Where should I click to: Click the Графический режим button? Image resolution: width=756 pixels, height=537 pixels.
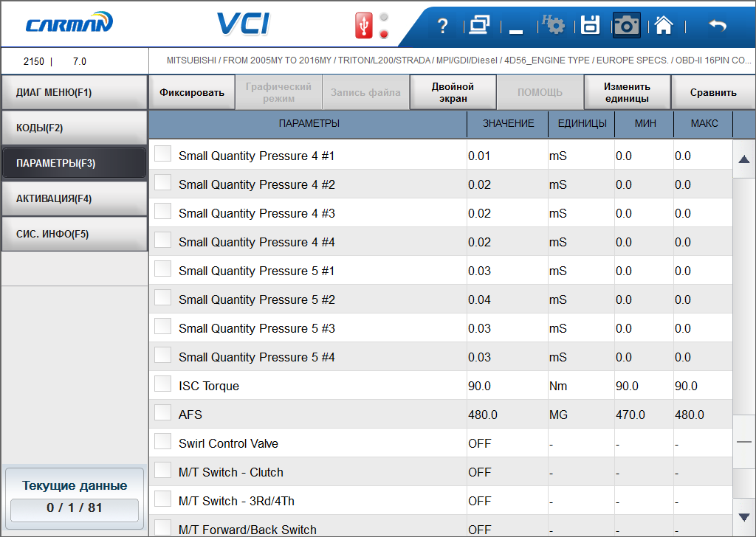[x=278, y=92]
